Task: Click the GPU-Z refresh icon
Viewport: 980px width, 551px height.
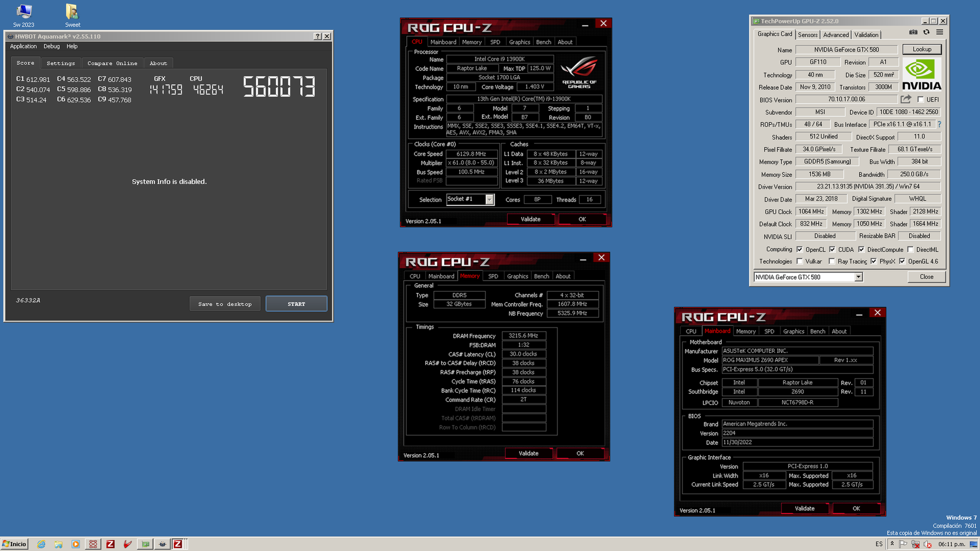Action: (926, 32)
